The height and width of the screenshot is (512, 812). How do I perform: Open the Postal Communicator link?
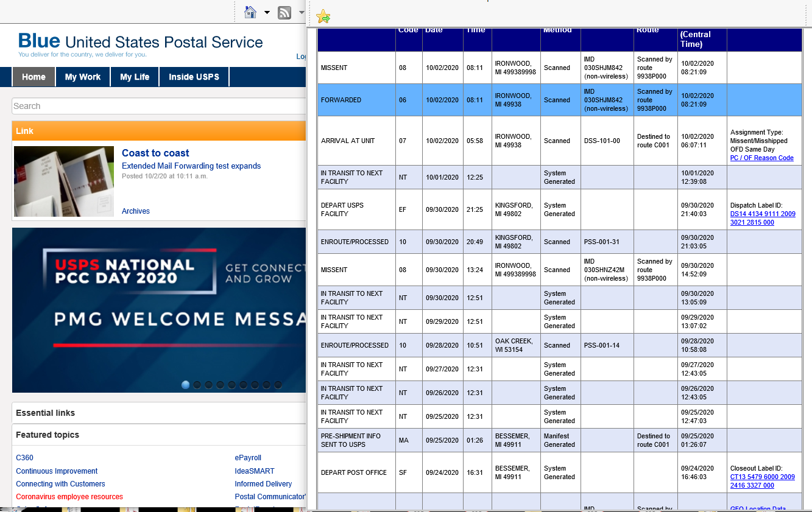[270, 497]
